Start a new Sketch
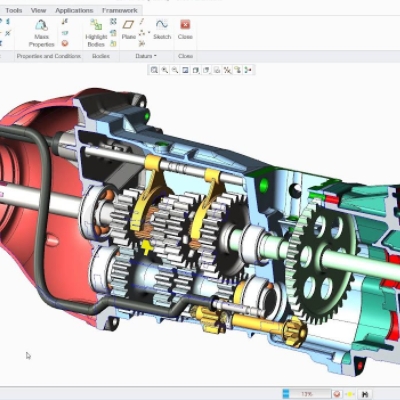Viewport: 400px width, 400px height. (162, 29)
